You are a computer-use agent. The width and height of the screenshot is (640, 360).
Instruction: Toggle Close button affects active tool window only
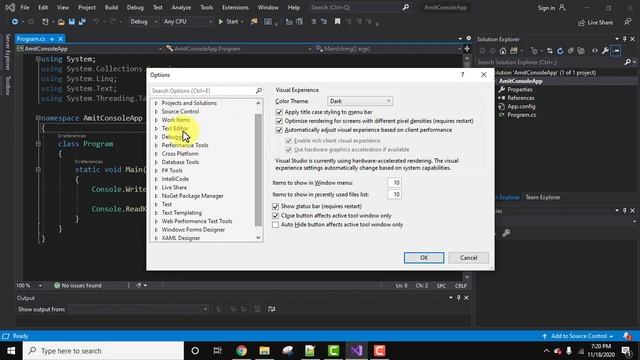click(276, 216)
